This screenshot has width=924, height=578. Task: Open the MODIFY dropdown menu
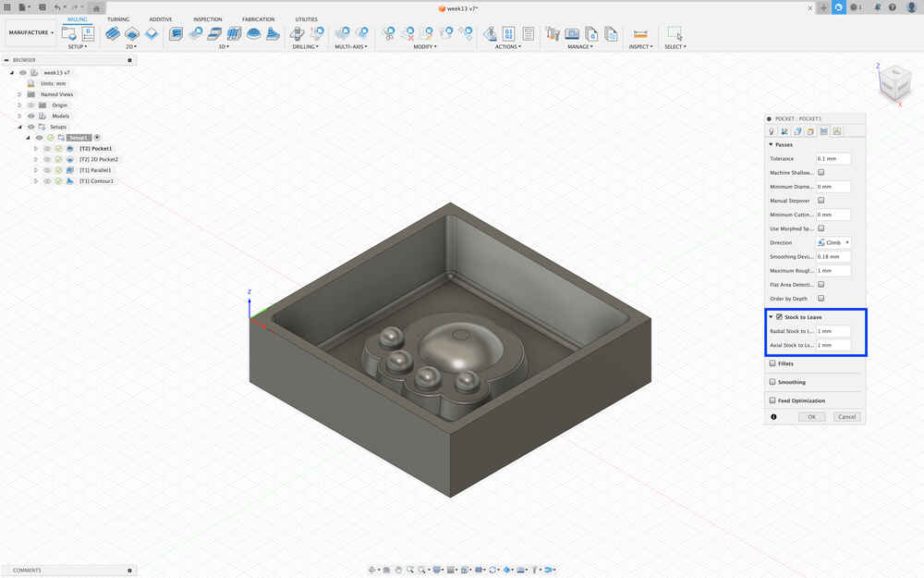click(425, 46)
